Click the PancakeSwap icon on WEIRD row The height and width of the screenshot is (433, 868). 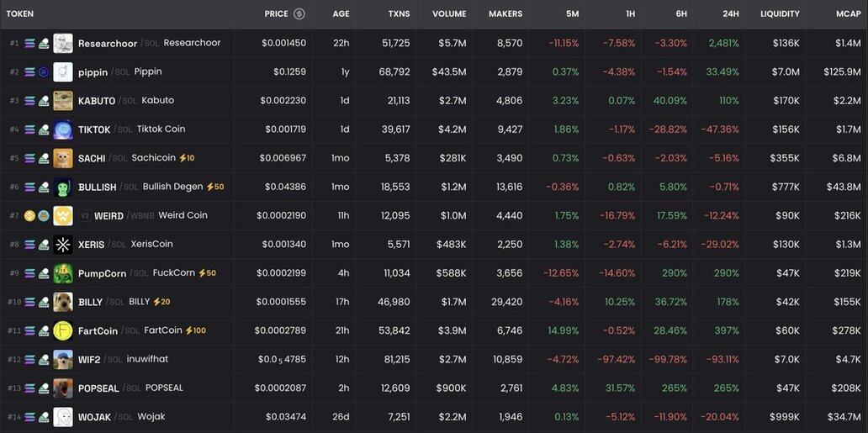coord(43,216)
